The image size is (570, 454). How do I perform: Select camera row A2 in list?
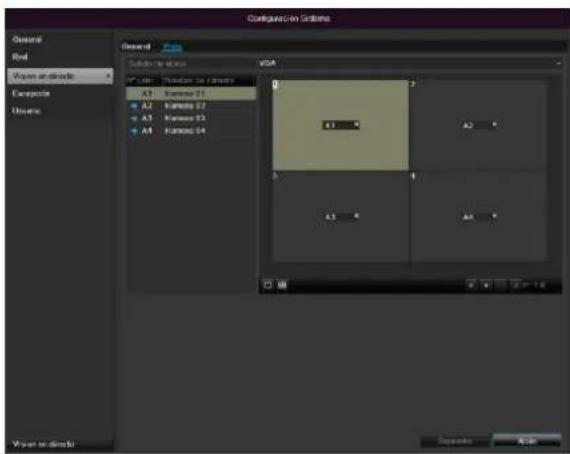[x=191, y=106]
